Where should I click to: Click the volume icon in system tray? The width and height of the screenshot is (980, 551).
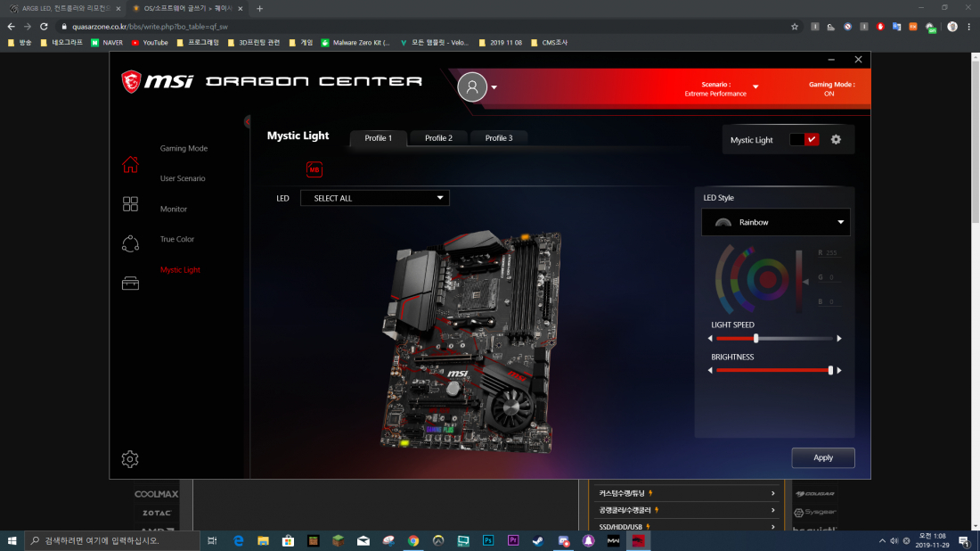[894, 540]
